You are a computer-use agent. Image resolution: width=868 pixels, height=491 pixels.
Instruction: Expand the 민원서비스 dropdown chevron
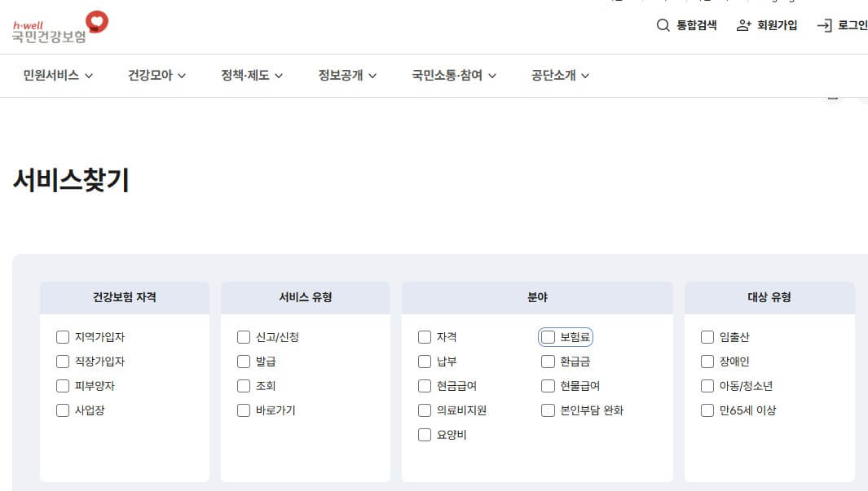(x=90, y=75)
